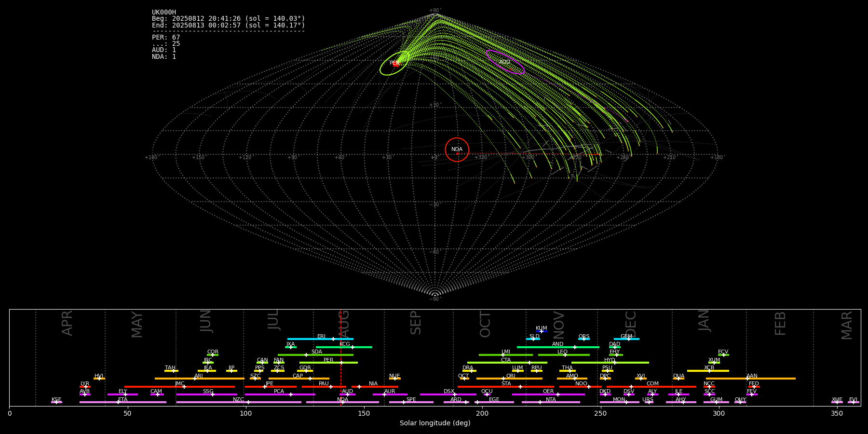Click the Solar longitude (deg) axis title
The height and width of the screenshot is (434, 868).
435,423
